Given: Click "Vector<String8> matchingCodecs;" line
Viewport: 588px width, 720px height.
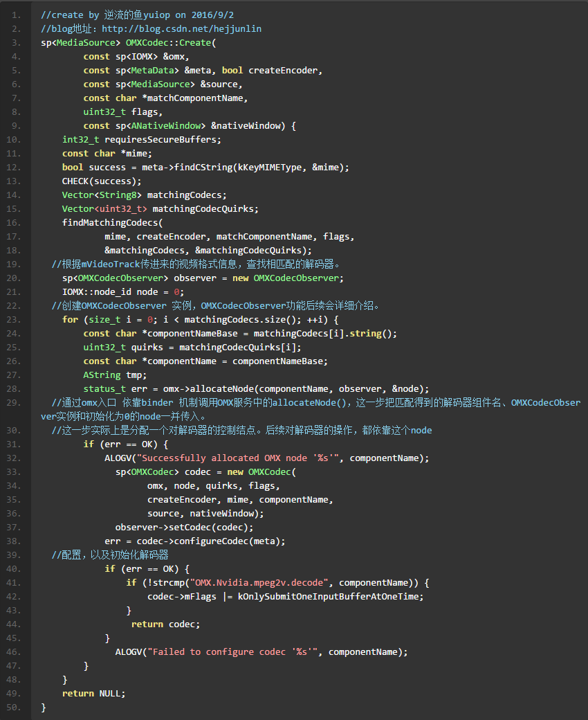Looking at the screenshot, I should [144, 195].
